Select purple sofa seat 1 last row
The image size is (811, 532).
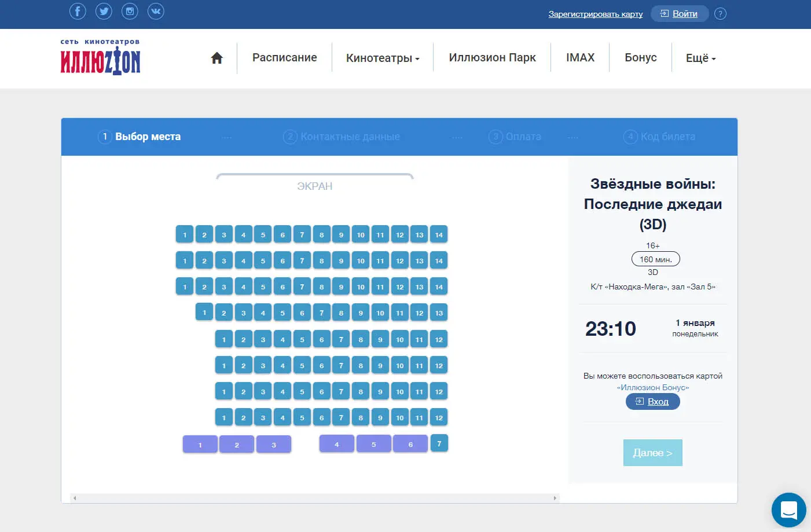click(x=200, y=445)
